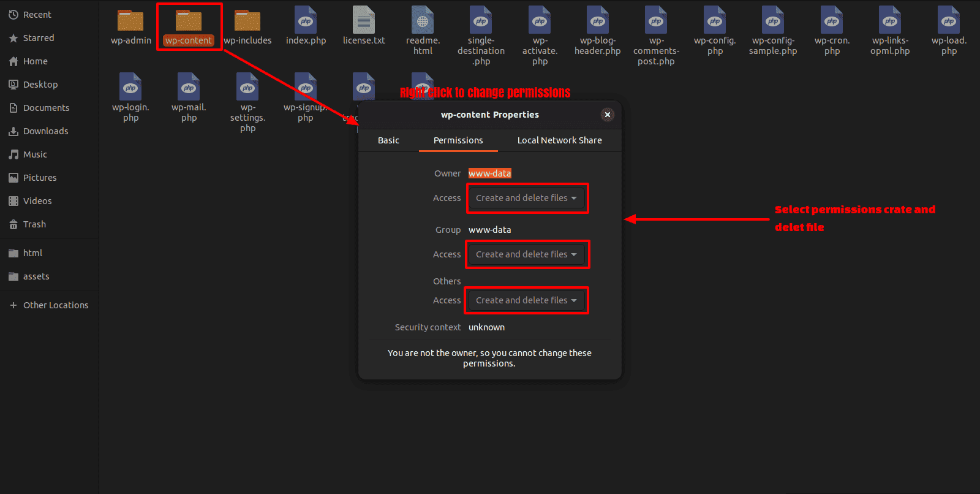Switch to the Basic tab
Viewport: 980px width, 494px height.
[388, 140]
